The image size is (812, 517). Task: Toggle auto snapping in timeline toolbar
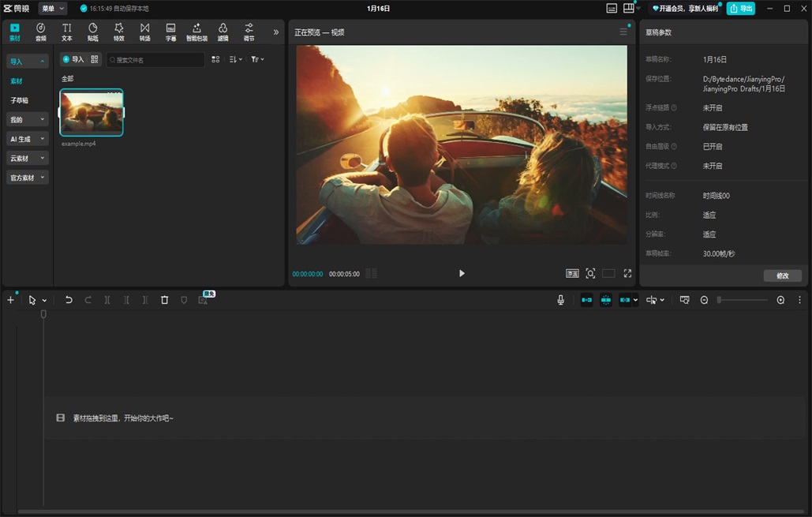pos(605,300)
